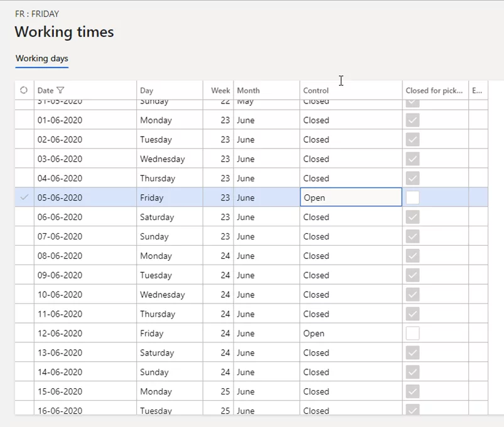Open the Control dropdown showing Open for 05-06-2020
504x427 pixels.
click(x=351, y=198)
